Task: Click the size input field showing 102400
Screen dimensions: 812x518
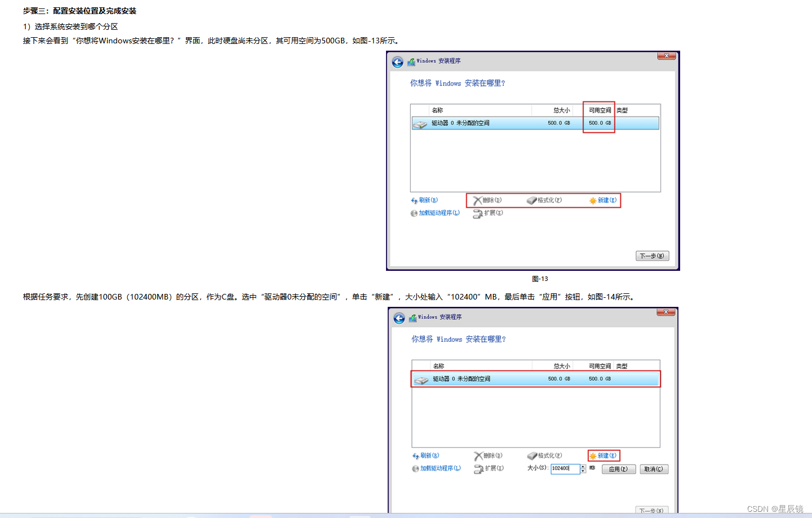Action: [x=565, y=468]
